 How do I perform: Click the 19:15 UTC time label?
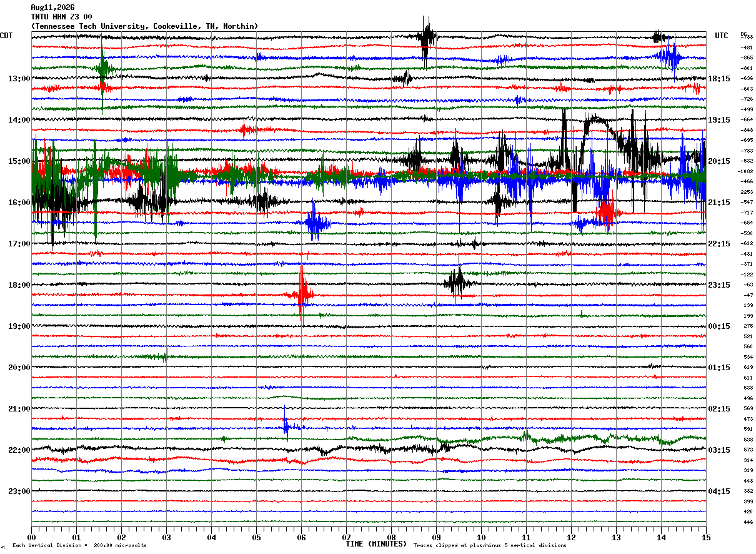(719, 120)
